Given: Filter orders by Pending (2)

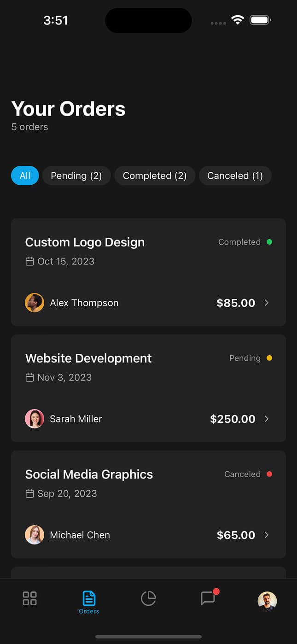Looking at the screenshot, I should point(76,176).
